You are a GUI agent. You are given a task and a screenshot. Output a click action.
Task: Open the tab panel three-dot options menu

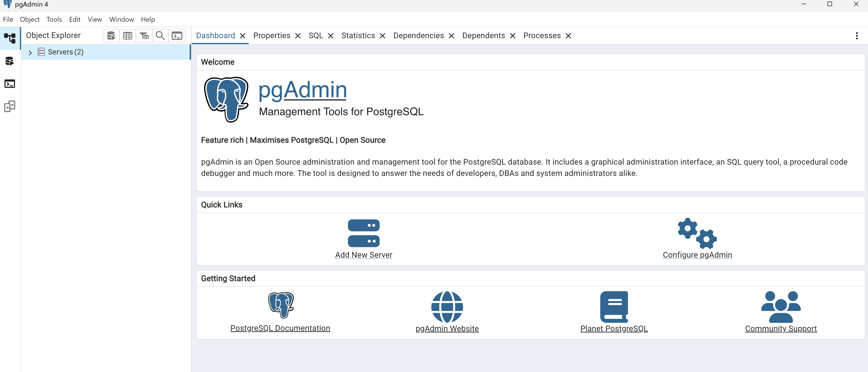[x=857, y=36]
